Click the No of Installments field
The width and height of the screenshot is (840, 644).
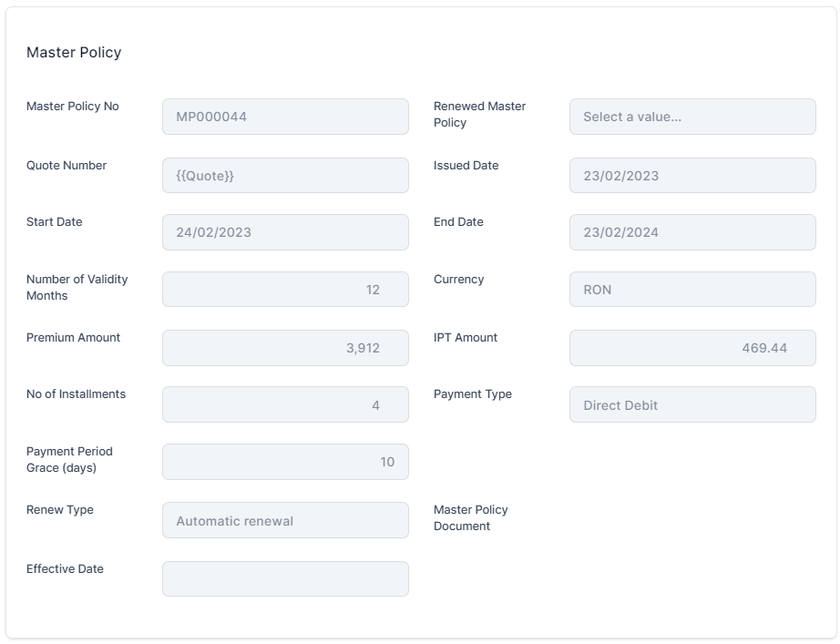[285, 404]
